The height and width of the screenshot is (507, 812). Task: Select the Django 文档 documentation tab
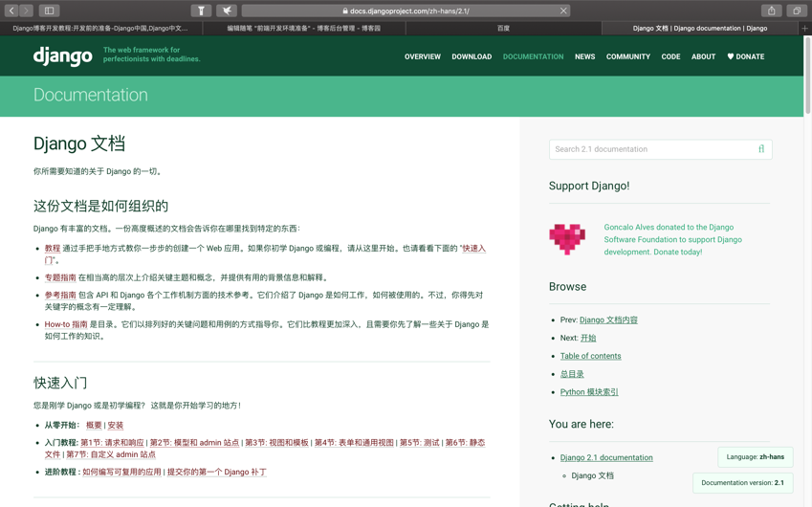tap(700, 29)
